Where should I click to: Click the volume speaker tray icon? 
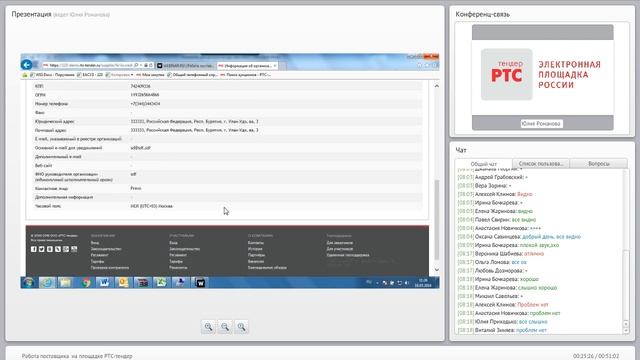pos(407,283)
